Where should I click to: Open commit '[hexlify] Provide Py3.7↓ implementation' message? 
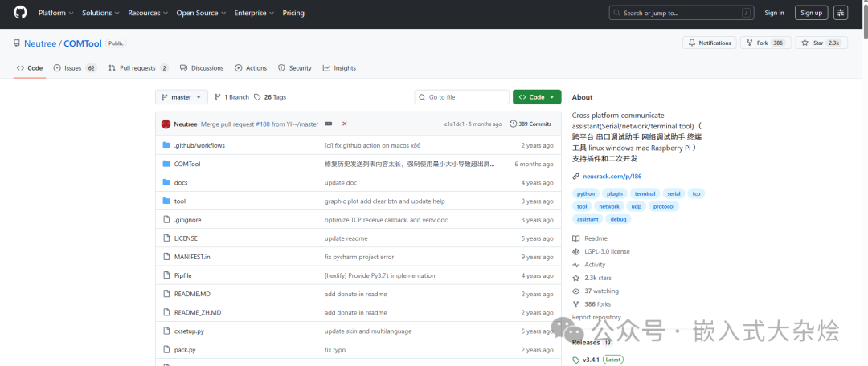tap(379, 275)
